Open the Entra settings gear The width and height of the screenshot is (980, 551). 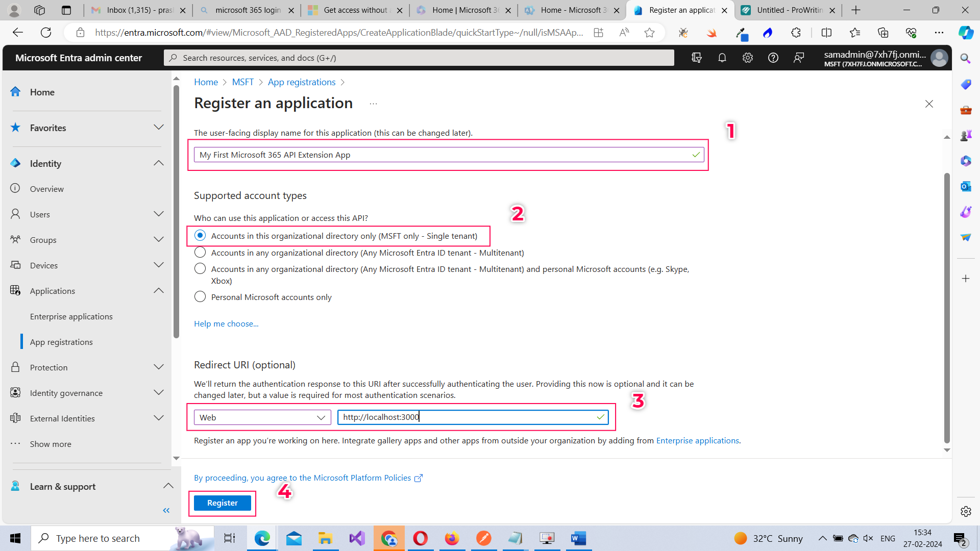747,58
